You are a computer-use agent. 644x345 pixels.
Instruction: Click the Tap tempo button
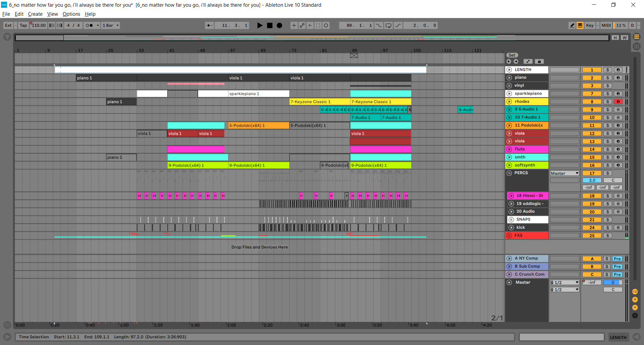tap(23, 25)
